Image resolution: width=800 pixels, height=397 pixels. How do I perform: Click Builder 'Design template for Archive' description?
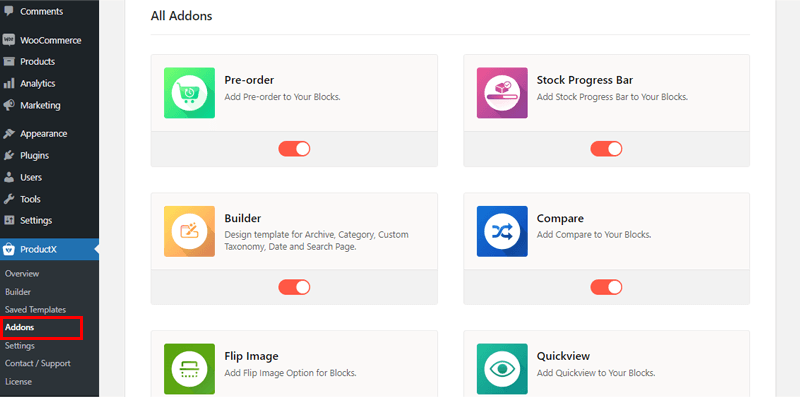316,241
